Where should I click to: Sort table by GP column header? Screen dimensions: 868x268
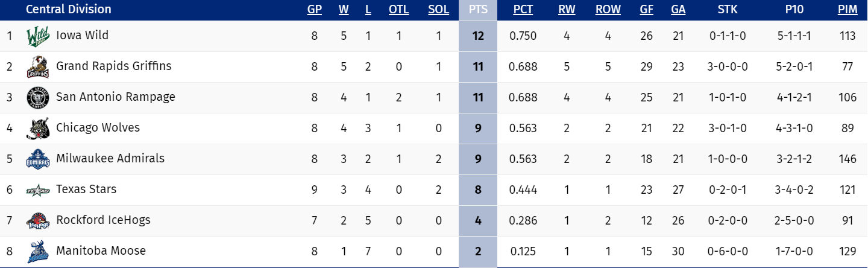(x=314, y=10)
